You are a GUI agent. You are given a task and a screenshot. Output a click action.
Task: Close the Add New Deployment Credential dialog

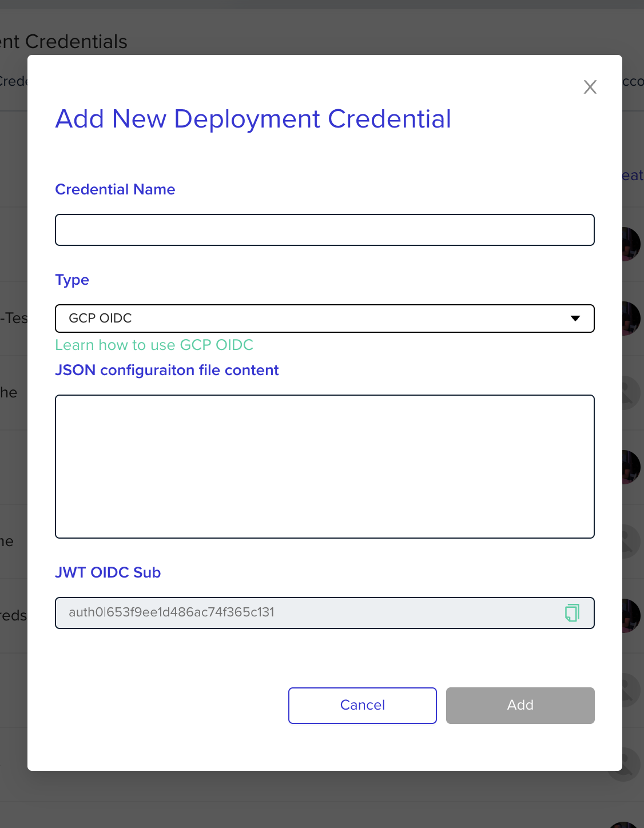(590, 87)
